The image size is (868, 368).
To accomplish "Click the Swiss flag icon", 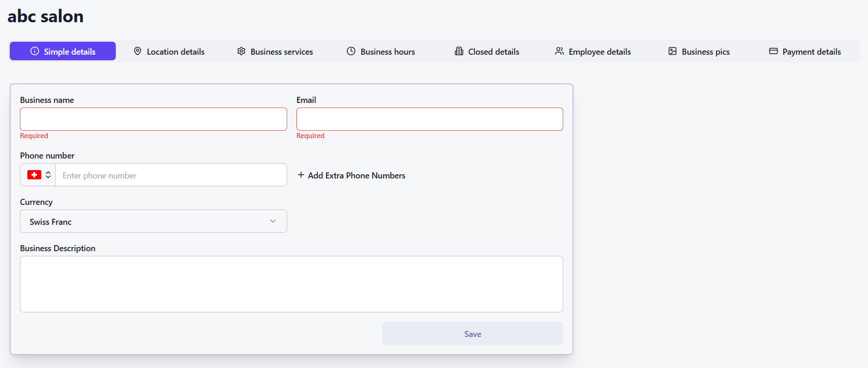I will (34, 175).
